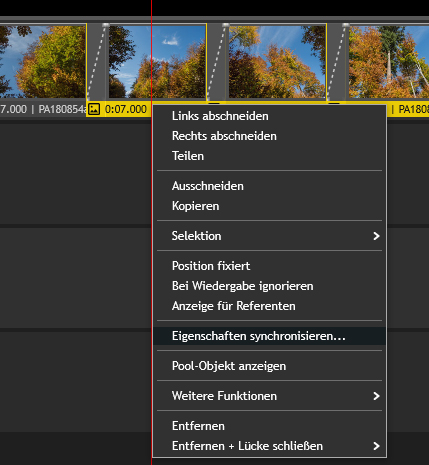Open Eigenschaften synchronisieren… dialog

click(x=269, y=336)
